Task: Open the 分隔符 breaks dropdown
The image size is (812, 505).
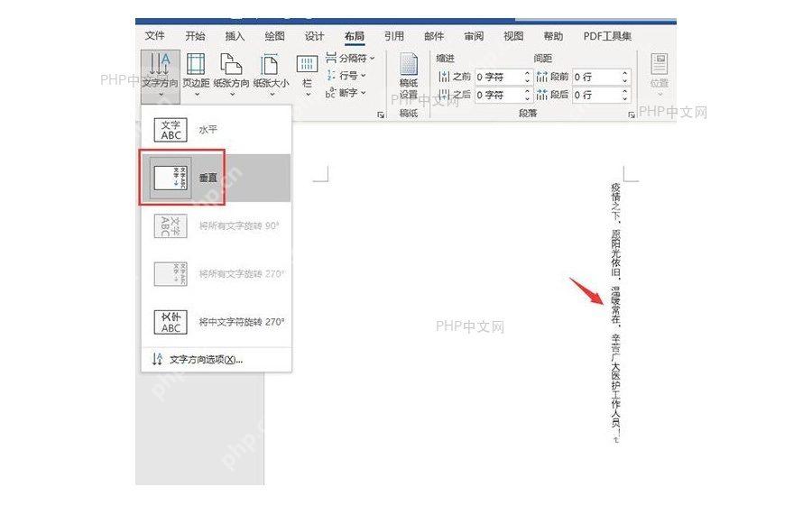Action: [x=350, y=59]
